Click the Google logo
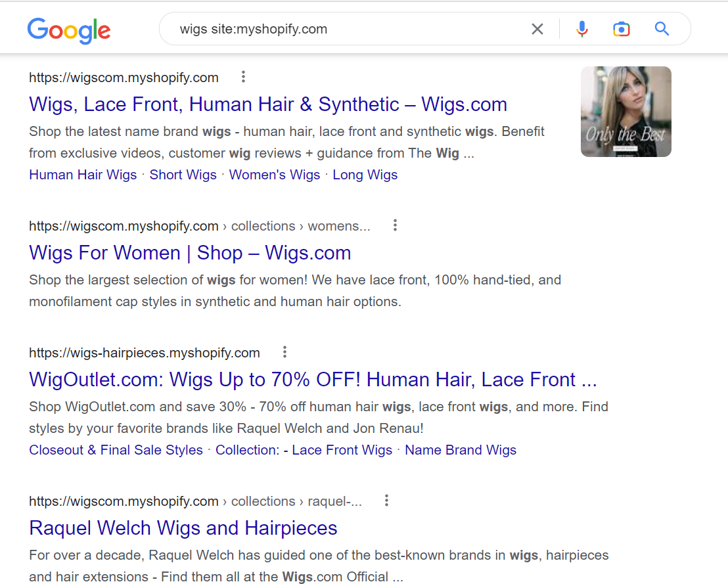 [69, 30]
